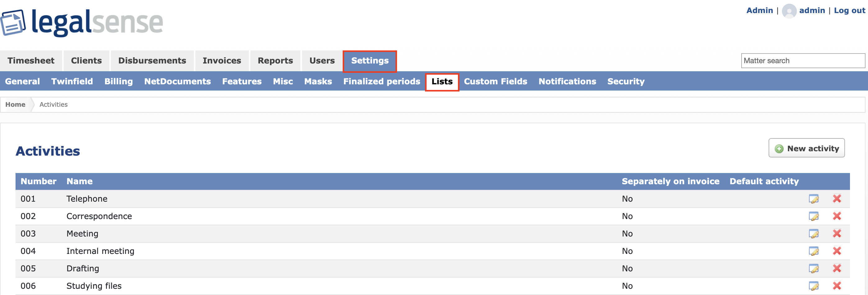
Task: Open the Disbursements tab
Action: coord(152,61)
